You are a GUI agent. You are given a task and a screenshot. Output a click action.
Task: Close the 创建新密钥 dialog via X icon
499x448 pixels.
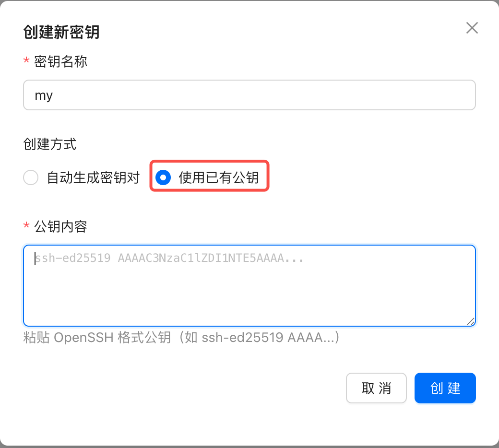472,28
